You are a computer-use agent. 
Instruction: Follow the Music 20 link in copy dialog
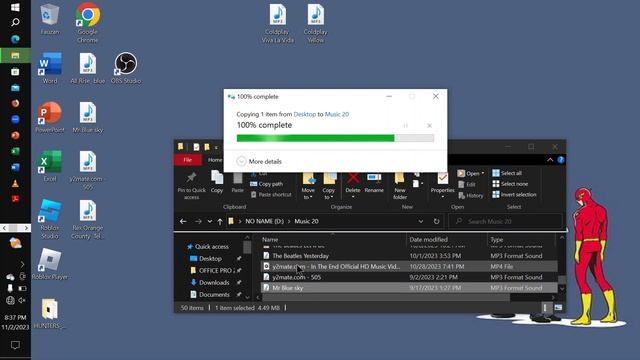click(337, 114)
